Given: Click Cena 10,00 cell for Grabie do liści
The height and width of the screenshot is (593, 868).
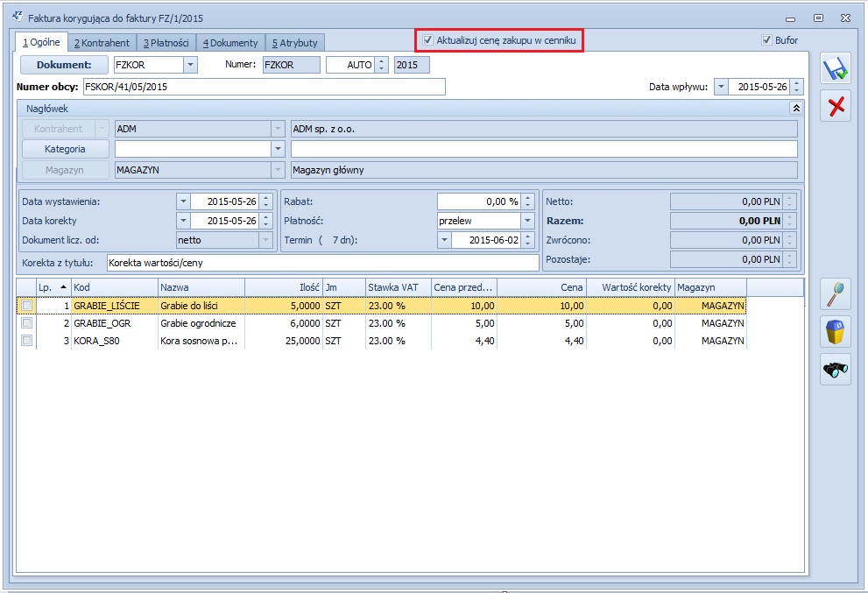Looking at the screenshot, I should coord(542,306).
